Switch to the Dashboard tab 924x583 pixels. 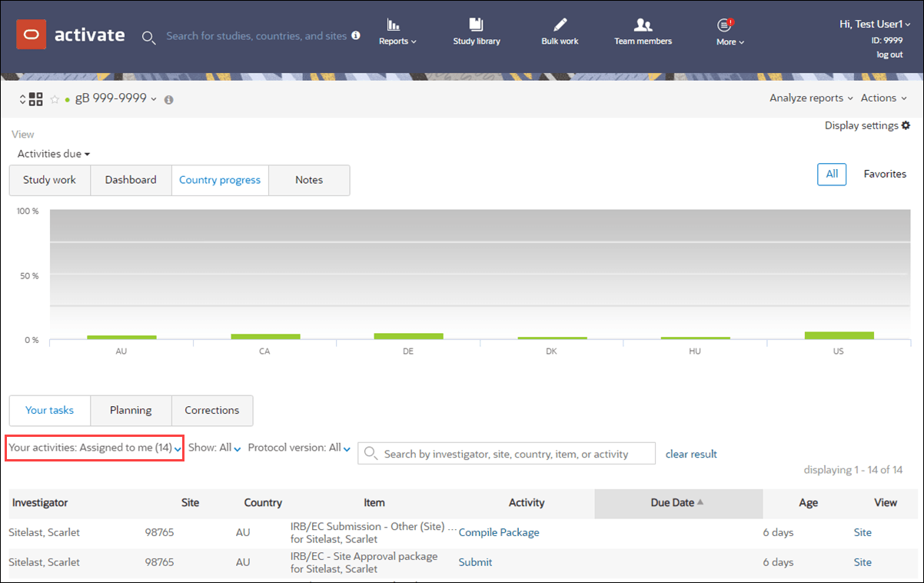click(x=131, y=180)
